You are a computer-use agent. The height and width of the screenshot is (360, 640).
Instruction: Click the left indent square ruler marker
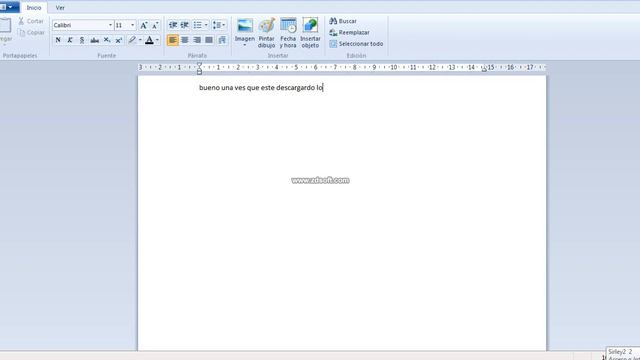199,73
